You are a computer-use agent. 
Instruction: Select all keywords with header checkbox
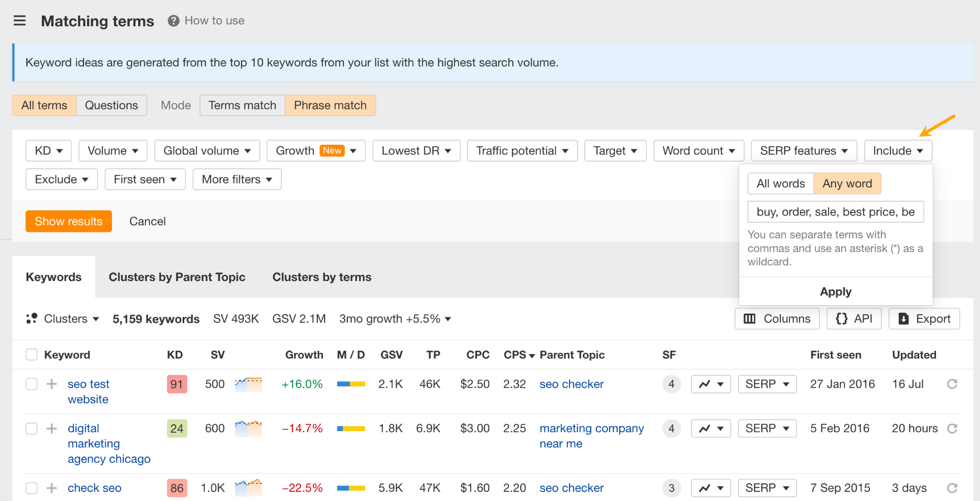point(32,355)
